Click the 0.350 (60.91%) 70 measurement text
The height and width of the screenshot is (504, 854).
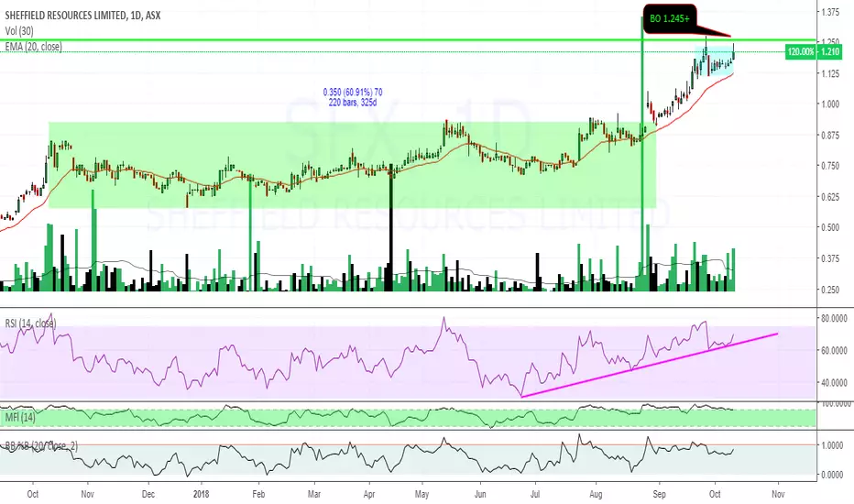click(353, 92)
